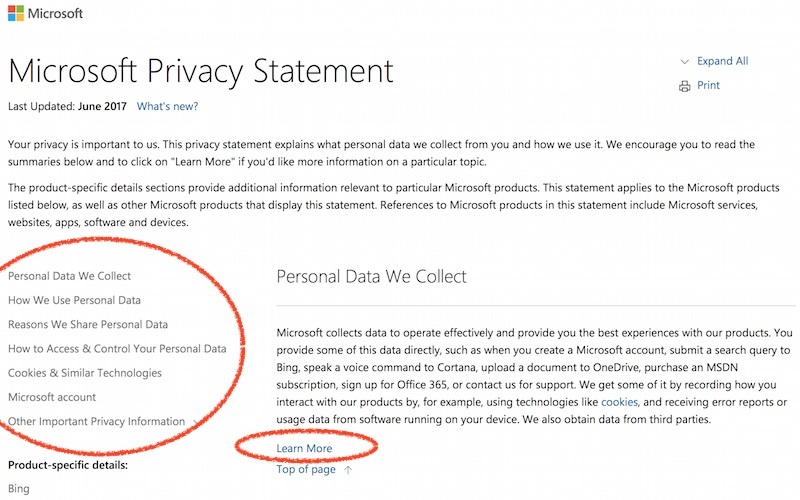Open Reasons We Share Personal Data section
This screenshot has height=500, width=800.
88,324
